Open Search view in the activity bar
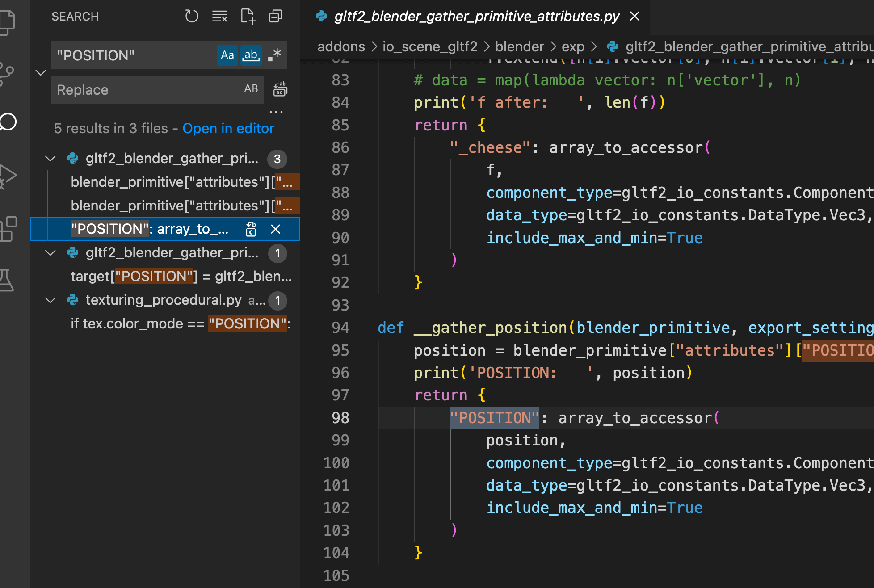Viewport: 874px width, 588px height. point(8,122)
